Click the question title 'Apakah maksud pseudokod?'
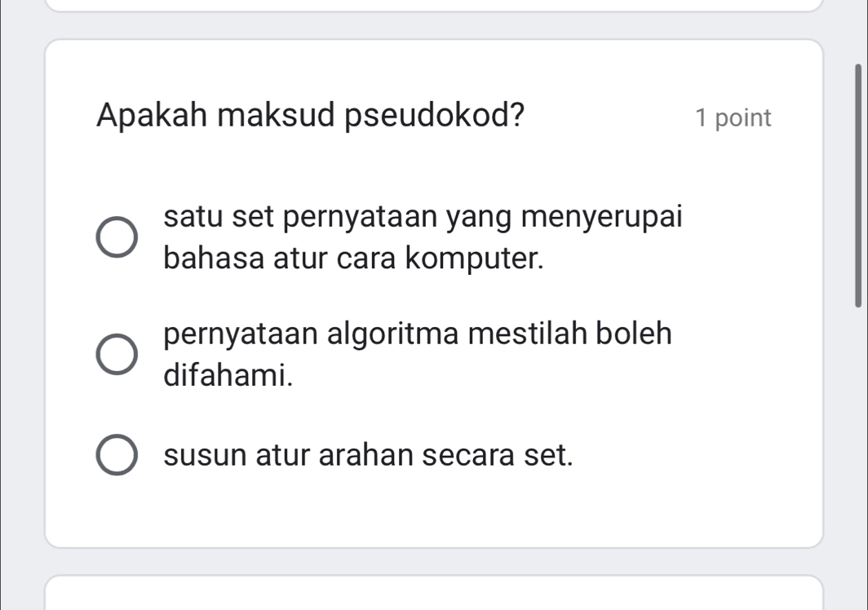The width and height of the screenshot is (868, 610). pyautogui.click(x=311, y=116)
